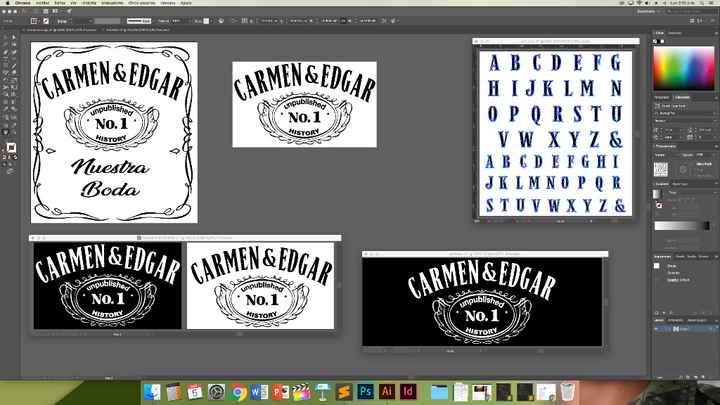720x405 pixels.
Task: Open Calendar from the dock
Action: (195, 392)
